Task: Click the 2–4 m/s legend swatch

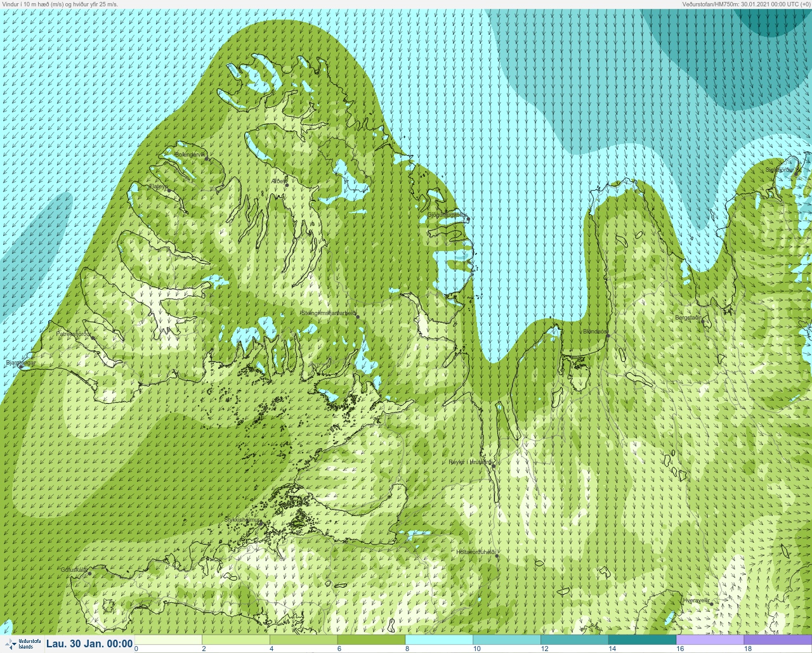Action: [x=236, y=640]
